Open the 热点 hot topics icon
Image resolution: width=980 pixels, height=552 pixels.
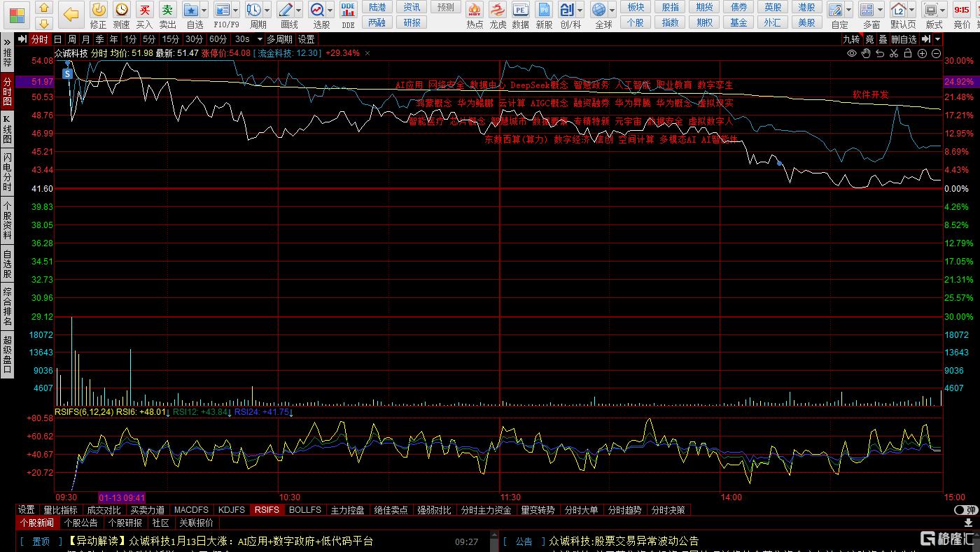pos(475,10)
